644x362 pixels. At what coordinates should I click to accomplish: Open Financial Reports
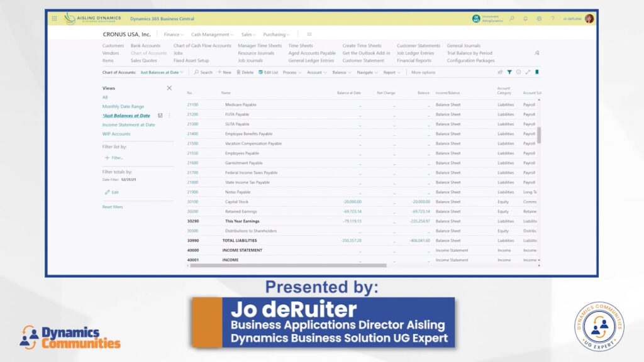[414, 60]
